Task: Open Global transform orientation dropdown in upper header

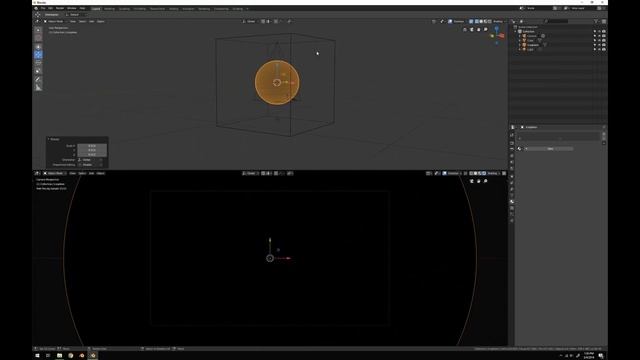Action: pyautogui.click(x=250, y=21)
